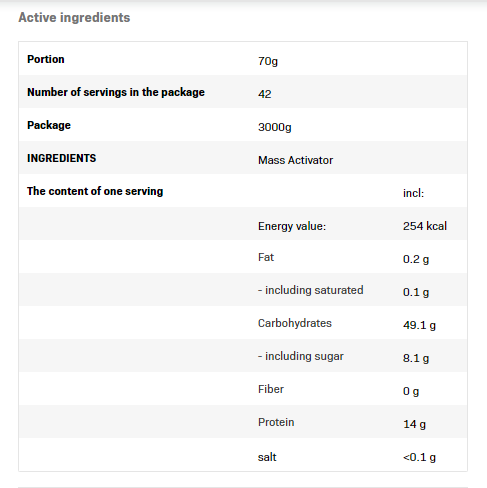487x488 pixels.
Task: Click the 49.1 g carbohydrates value
Action: [419, 325]
